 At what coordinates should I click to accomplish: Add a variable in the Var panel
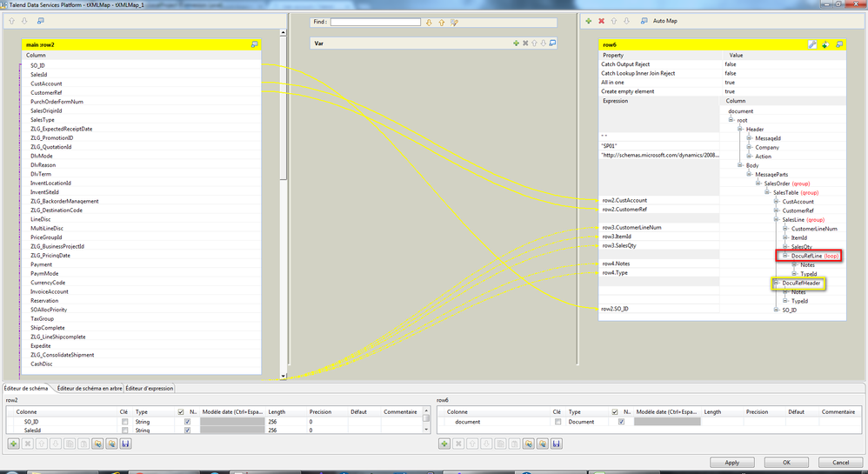[x=516, y=43]
